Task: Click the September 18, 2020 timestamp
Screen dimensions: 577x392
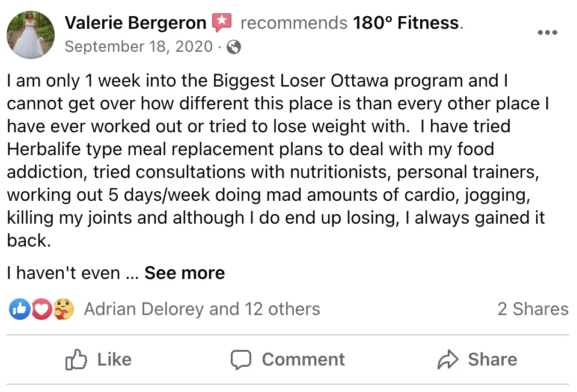Action: (x=139, y=47)
